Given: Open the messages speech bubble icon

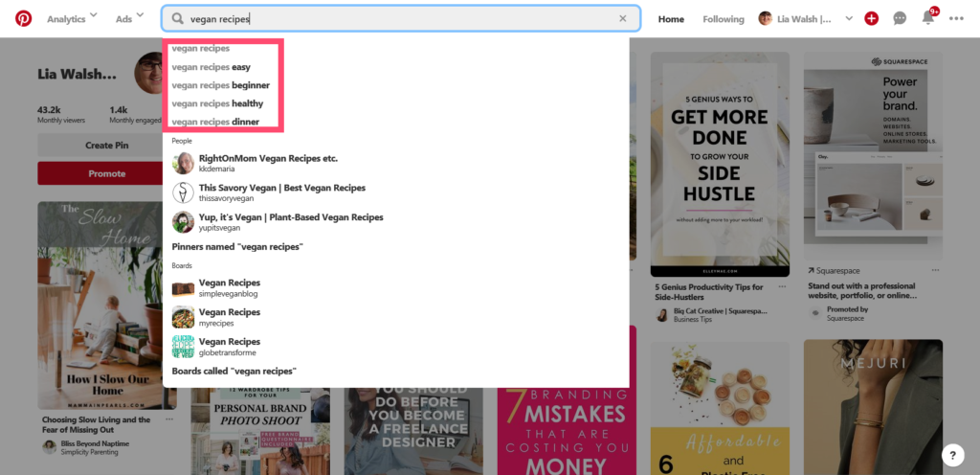Looking at the screenshot, I should coord(900,19).
